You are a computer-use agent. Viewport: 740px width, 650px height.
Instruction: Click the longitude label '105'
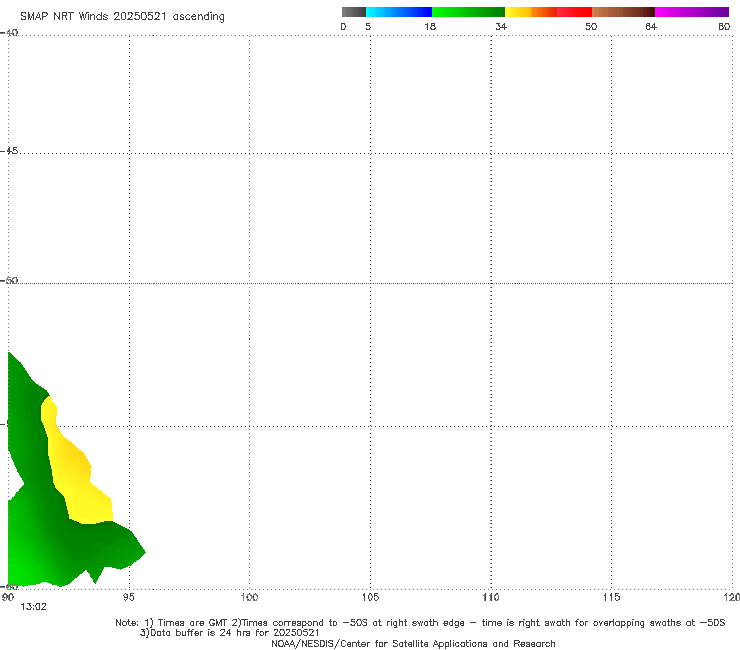pos(370,598)
